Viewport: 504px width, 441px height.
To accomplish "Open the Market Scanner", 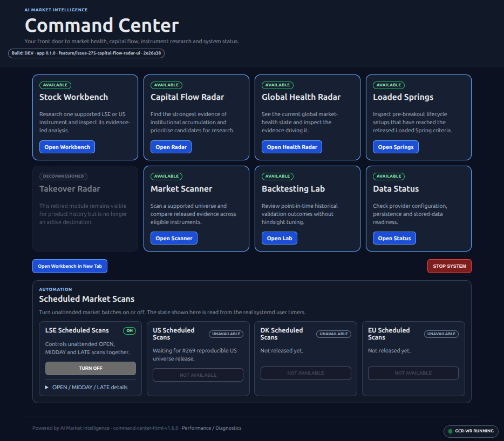I will (x=174, y=238).
